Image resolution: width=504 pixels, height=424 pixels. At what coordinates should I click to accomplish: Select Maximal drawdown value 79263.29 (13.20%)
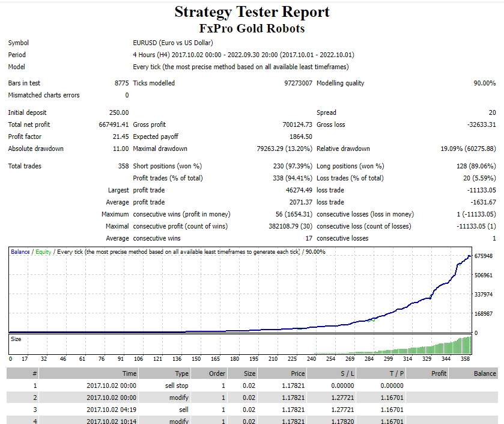point(284,149)
